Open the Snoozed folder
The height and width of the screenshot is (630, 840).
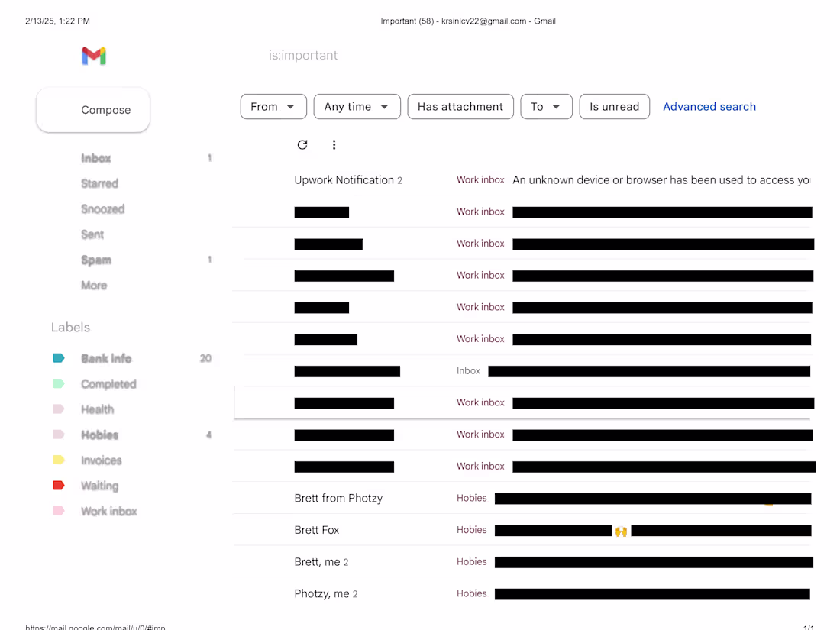[x=103, y=209]
